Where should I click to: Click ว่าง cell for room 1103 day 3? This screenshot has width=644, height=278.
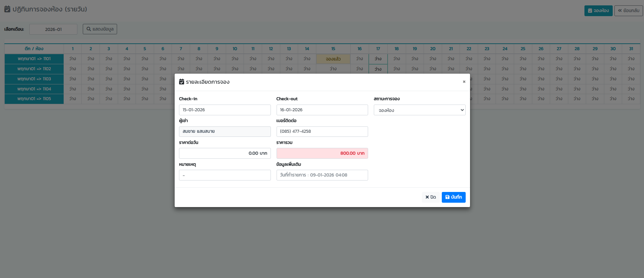[109, 79]
